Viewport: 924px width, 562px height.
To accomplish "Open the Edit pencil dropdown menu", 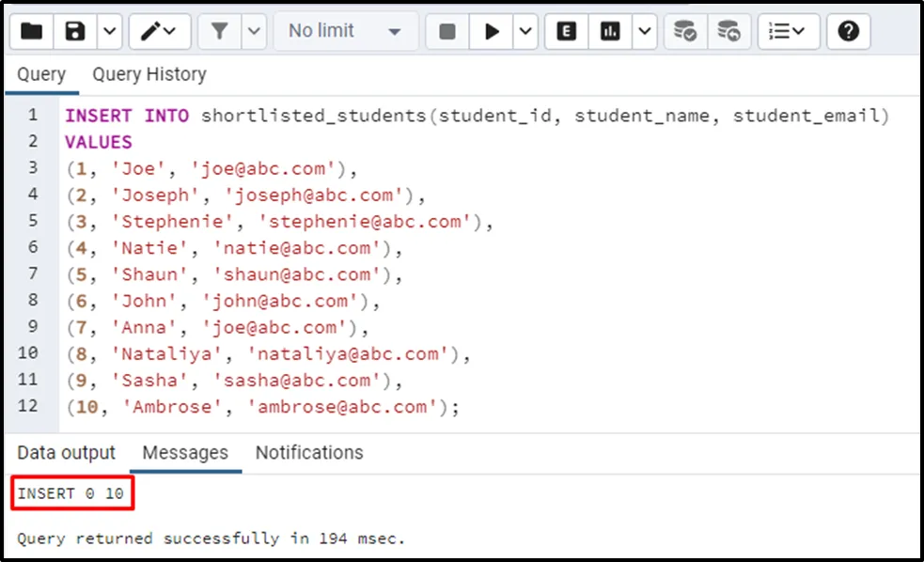I will (158, 31).
